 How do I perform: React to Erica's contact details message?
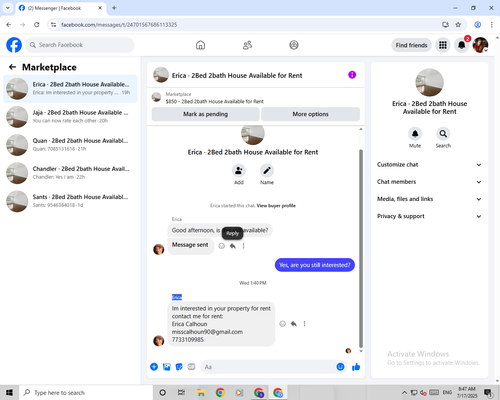click(282, 324)
